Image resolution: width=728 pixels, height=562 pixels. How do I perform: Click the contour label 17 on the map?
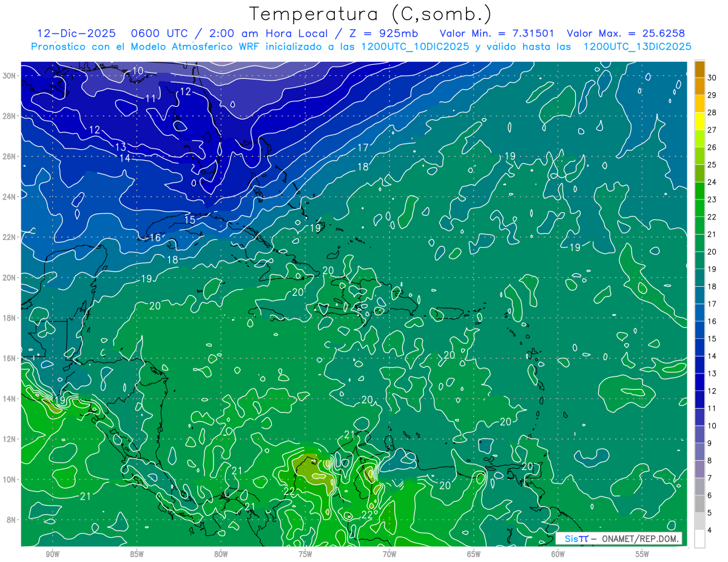pos(363,147)
